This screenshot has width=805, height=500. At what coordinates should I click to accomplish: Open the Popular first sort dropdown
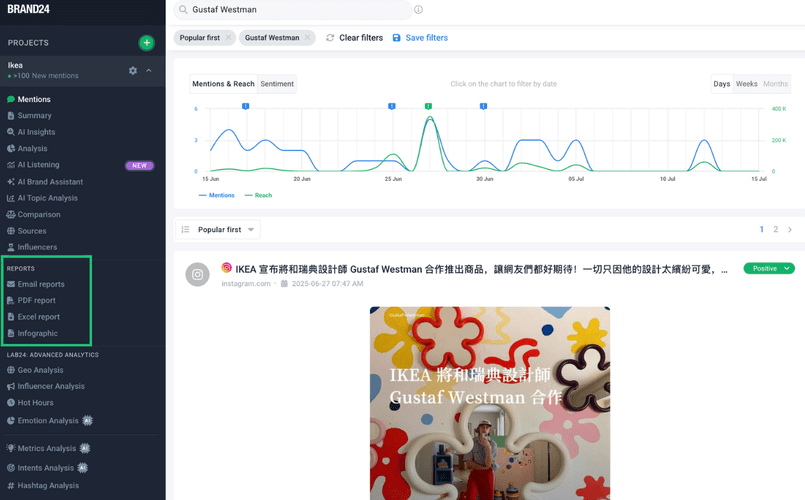[x=218, y=229]
